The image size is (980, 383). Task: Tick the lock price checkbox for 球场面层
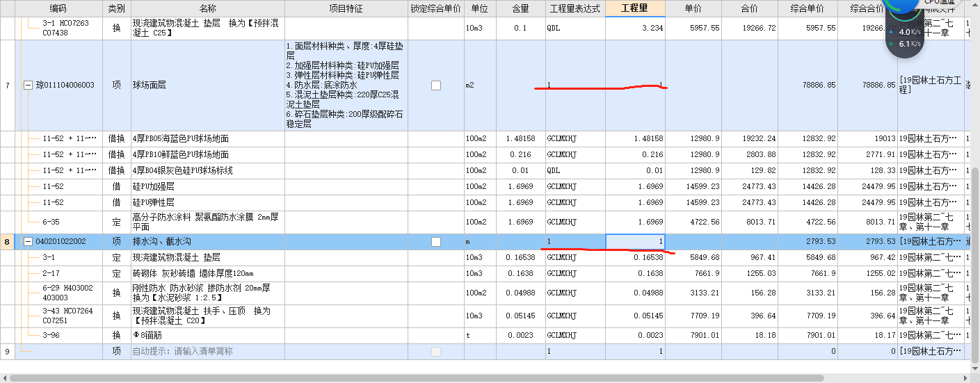[436, 85]
